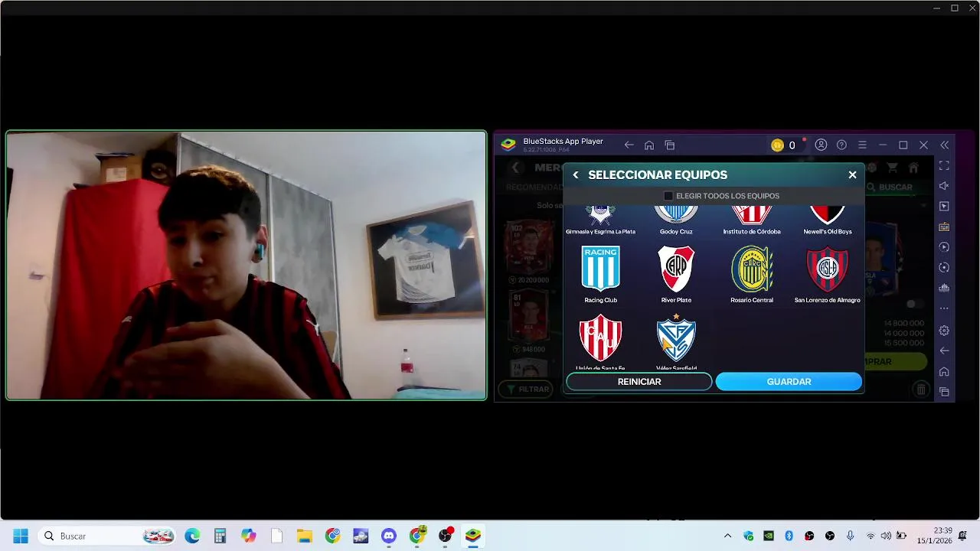This screenshot has width=980, height=551.
Task: Click the recent apps icon in BlueStacks sidebar
Action: click(x=944, y=392)
